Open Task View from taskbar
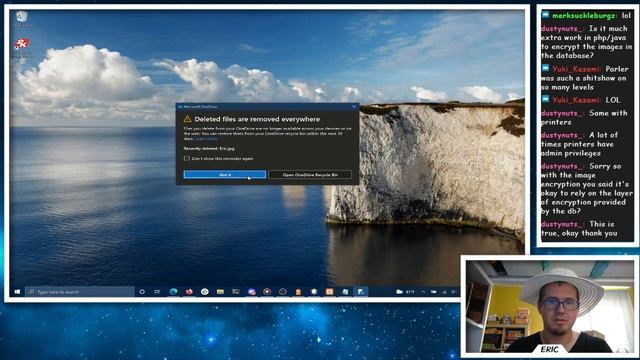 coord(157,292)
